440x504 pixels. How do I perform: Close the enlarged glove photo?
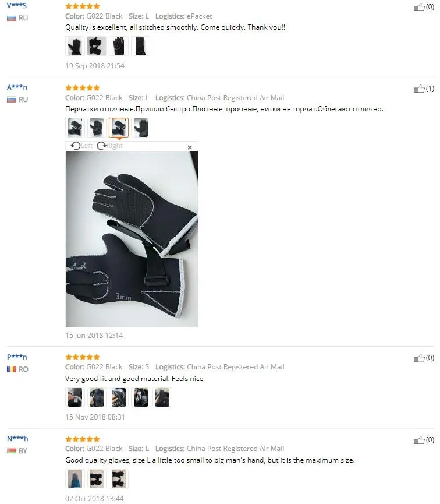click(190, 147)
